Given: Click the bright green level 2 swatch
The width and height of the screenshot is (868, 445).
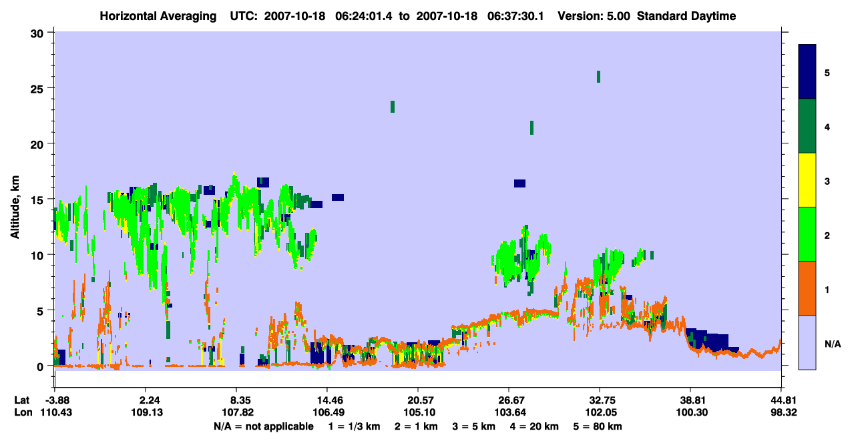Looking at the screenshot, I should (807, 234).
